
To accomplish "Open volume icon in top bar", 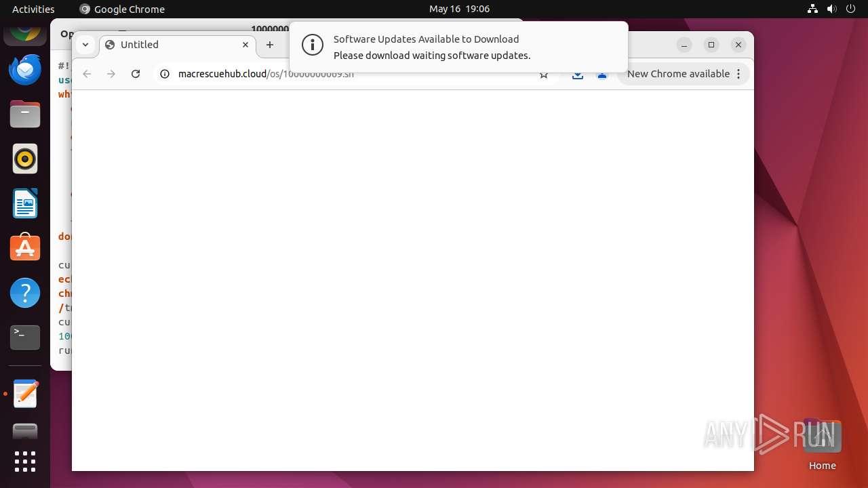I will pyautogui.click(x=831, y=9).
